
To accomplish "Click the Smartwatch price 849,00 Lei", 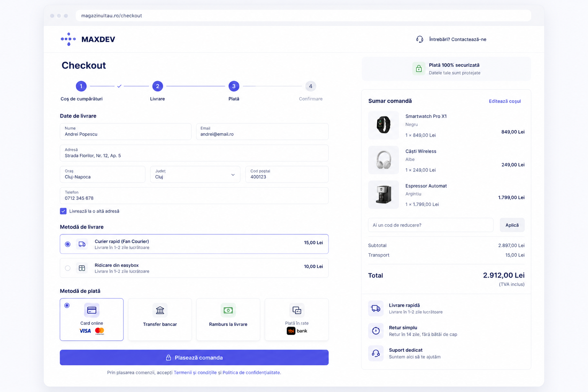I will (513, 132).
